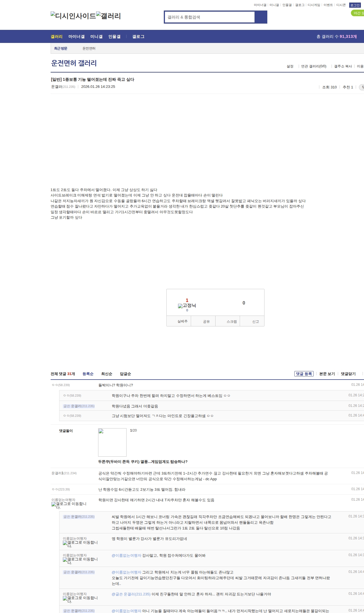The height and width of the screenshot is (613, 364).
Task: Click the 댓글 등록 button
Action: [304, 374]
